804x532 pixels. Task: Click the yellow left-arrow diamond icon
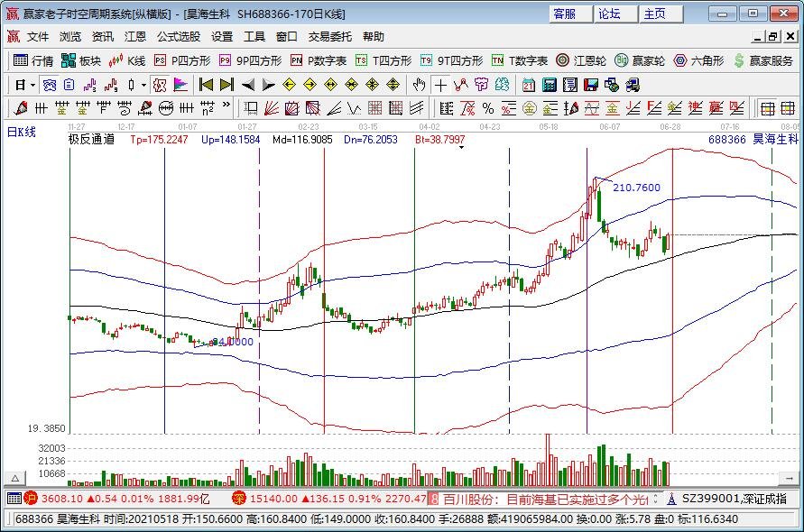point(289,85)
